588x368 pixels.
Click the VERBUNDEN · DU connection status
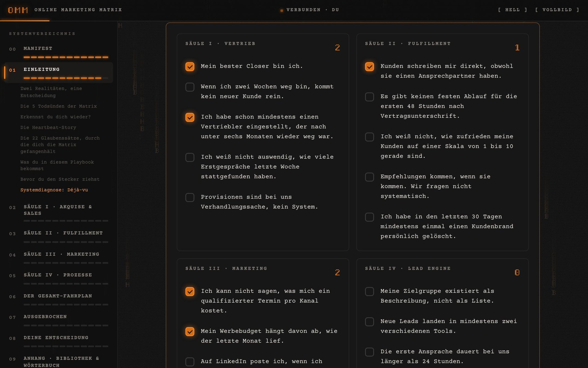310,10
